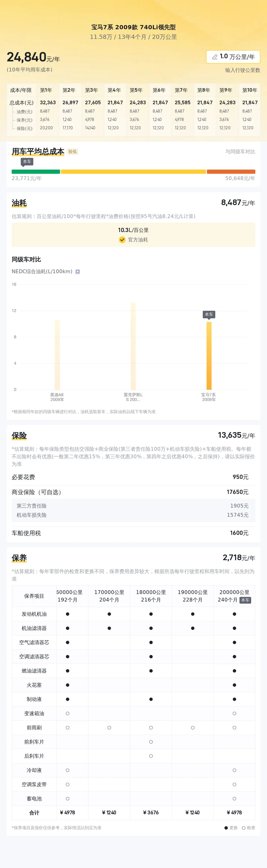Click the 32,363 total cost cell
Screen dimensions: 267x868
coord(48,102)
